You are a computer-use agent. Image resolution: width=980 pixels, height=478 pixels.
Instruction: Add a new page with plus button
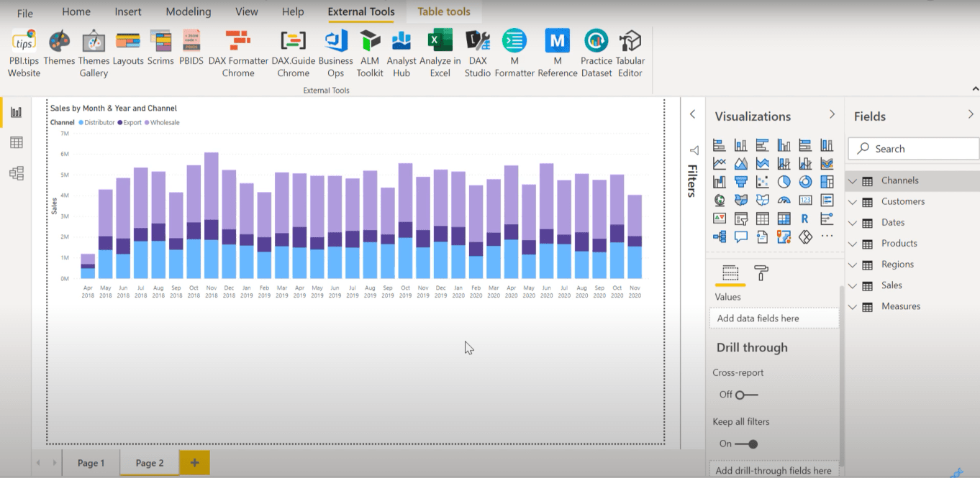pyautogui.click(x=194, y=463)
